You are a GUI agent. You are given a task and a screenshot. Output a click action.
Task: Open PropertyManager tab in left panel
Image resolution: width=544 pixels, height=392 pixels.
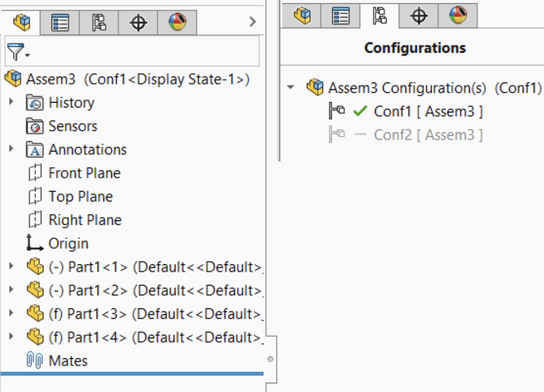click(60, 23)
